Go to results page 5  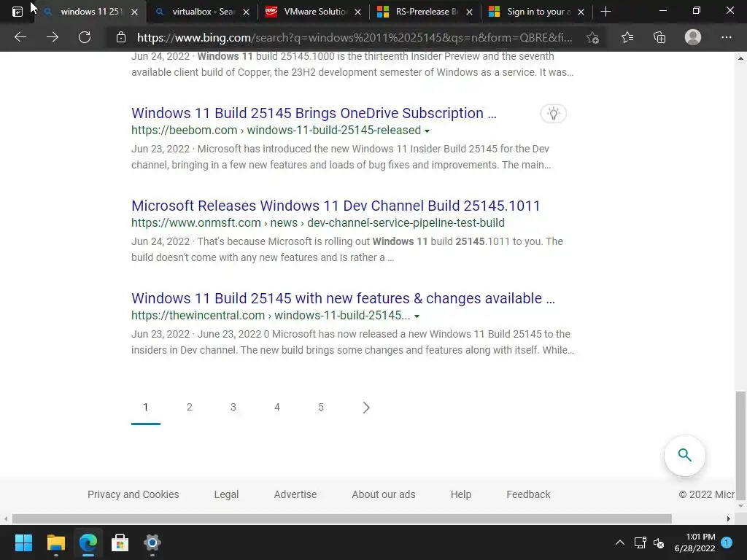pos(321,407)
